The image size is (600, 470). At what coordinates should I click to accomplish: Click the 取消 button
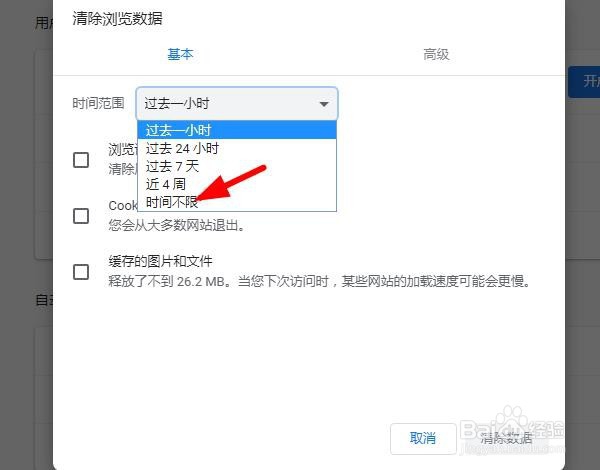pyautogui.click(x=423, y=439)
